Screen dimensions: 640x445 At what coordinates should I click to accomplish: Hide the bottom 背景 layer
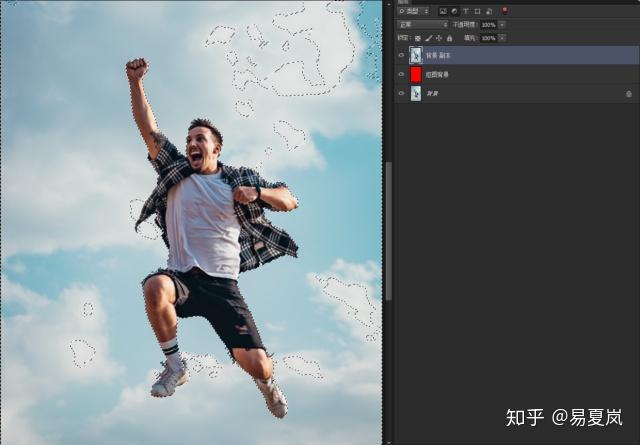tap(401, 93)
